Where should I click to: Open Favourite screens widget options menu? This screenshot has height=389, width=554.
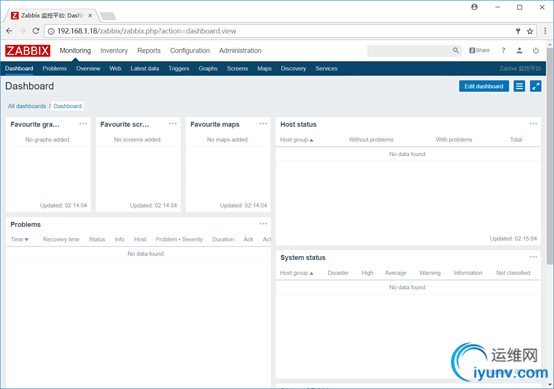(x=173, y=124)
